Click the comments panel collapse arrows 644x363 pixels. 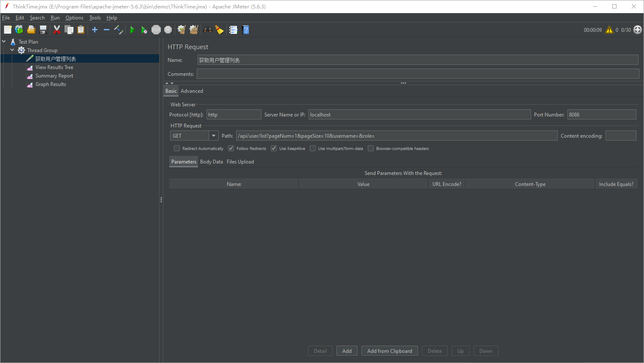pyautogui.click(x=169, y=83)
